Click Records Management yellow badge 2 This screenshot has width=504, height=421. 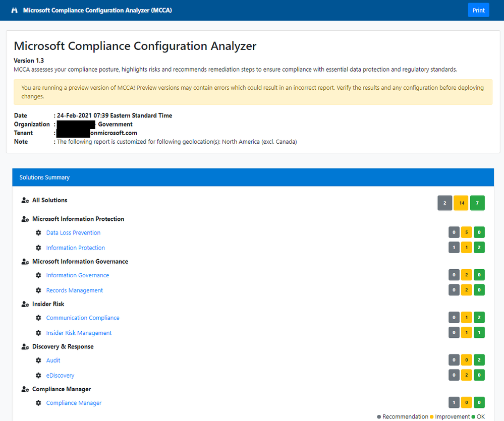466,290
